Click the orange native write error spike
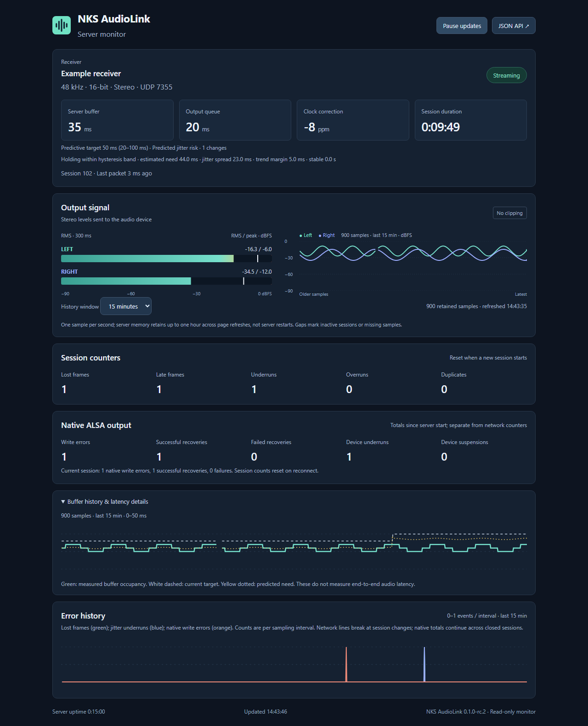The width and height of the screenshot is (588, 726). (346, 664)
